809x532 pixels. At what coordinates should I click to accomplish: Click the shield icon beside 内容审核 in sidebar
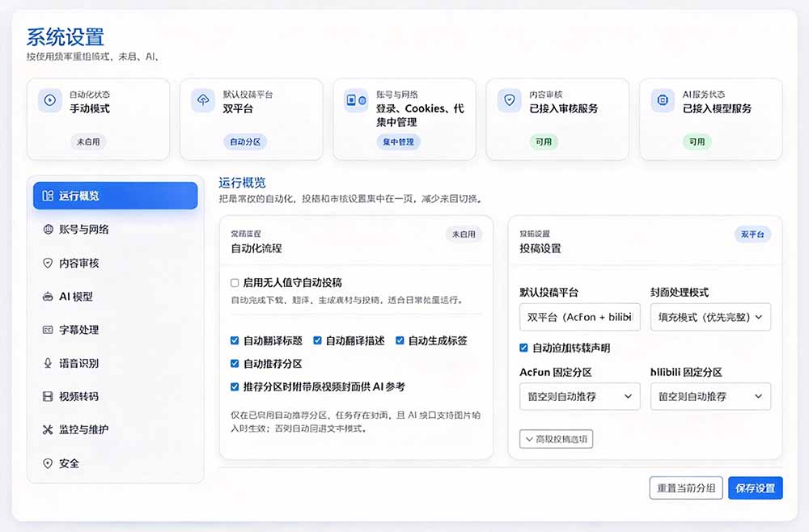pyautogui.click(x=48, y=263)
